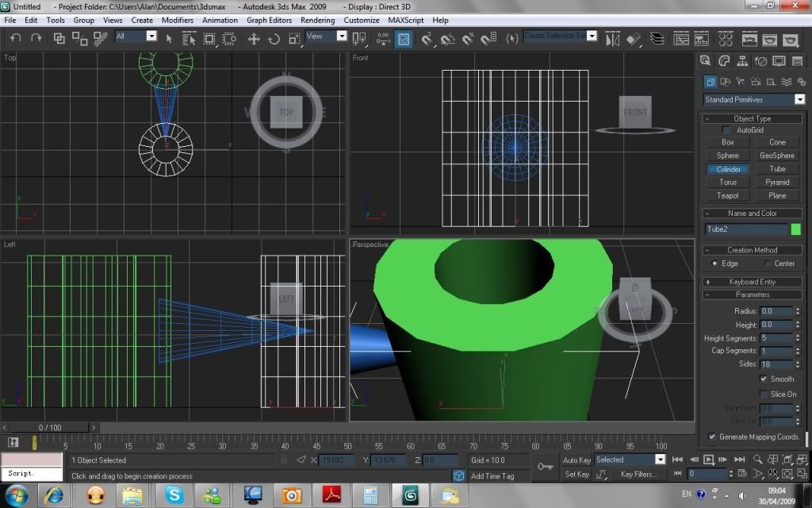Open the Rendering menu

tap(317, 20)
